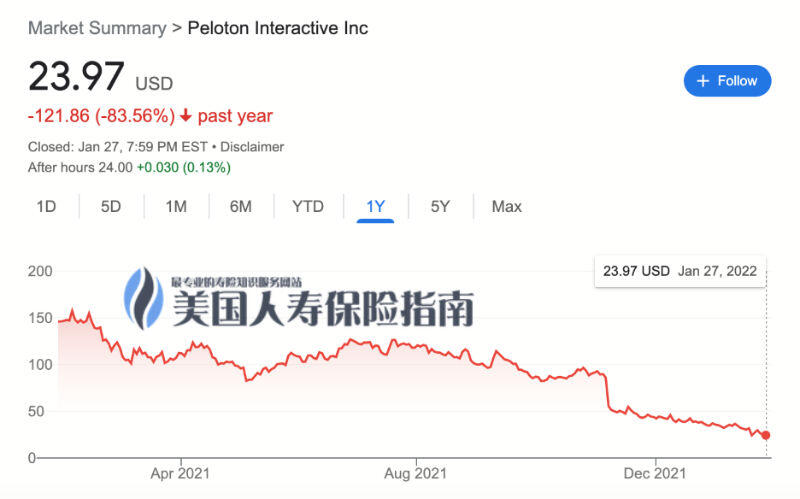This screenshot has height=499, width=800.
Task: Click the Peloton Interactive Inc title
Action: (x=278, y=28)
